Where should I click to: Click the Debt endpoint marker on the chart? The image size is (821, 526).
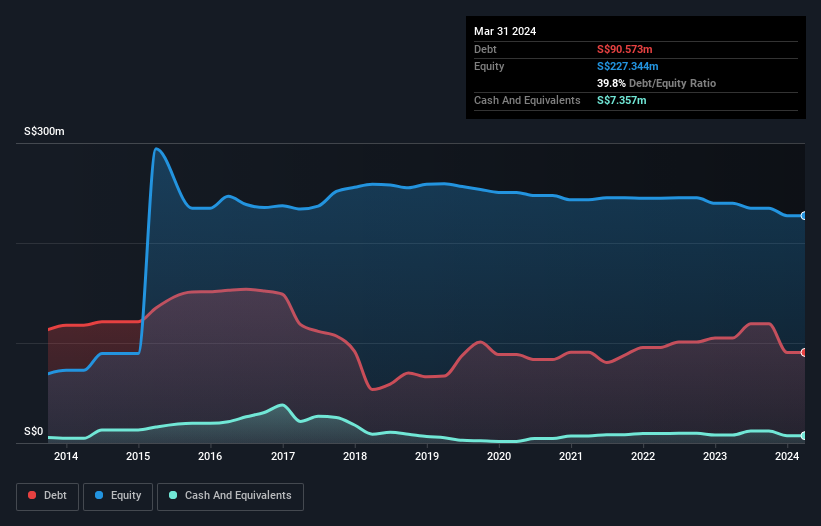[x=804, y=353]
